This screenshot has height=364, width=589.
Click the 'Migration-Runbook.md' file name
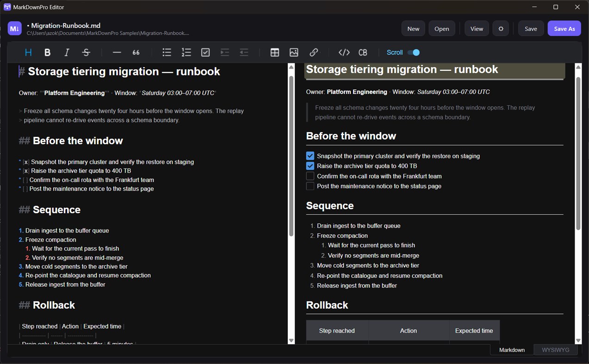coord(66,25)
